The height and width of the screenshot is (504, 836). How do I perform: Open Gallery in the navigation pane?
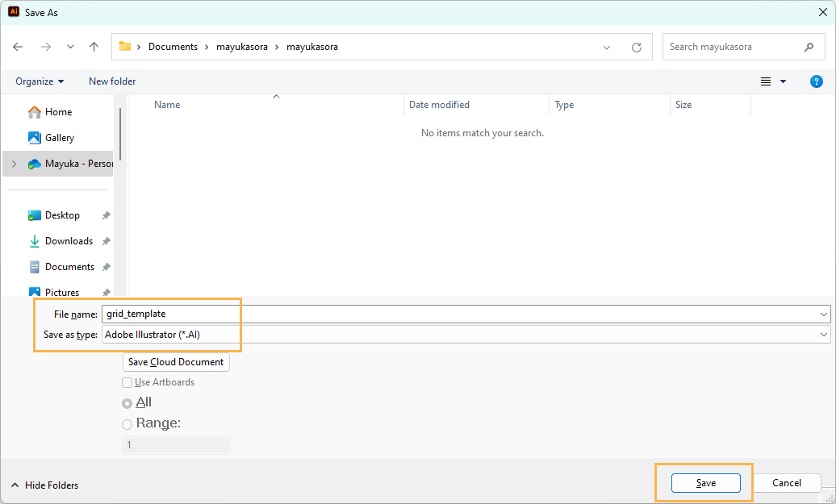(59, 138)
